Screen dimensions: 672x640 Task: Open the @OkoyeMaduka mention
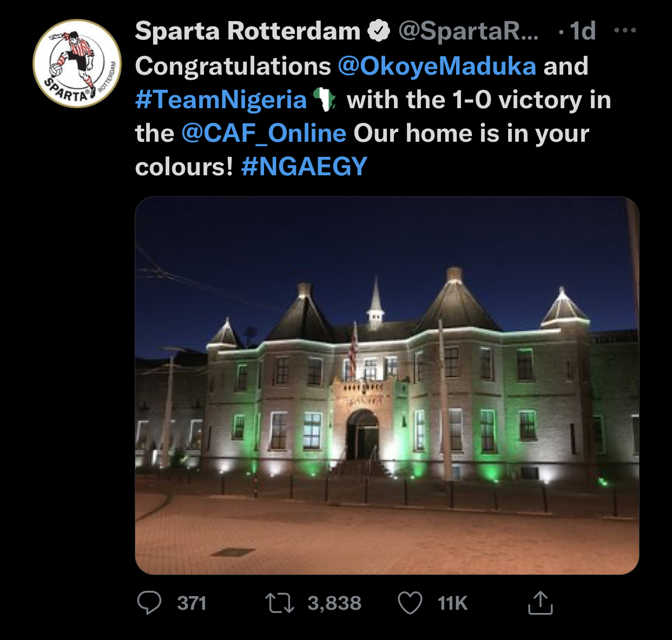point(437,66)
